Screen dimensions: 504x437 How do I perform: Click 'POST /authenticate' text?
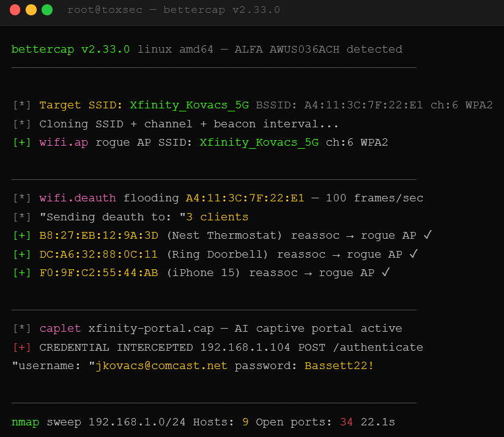point(361,347)
